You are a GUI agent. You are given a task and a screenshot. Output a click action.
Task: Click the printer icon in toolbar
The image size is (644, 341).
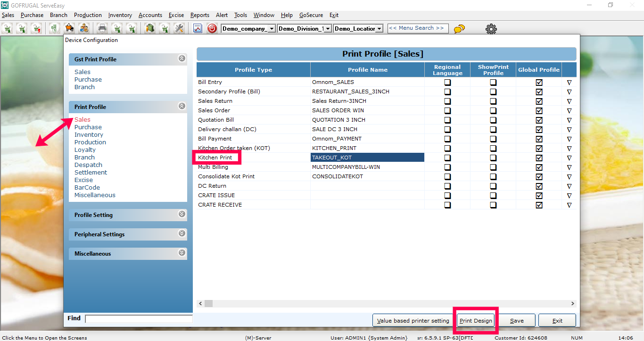(x=102, y=29)
